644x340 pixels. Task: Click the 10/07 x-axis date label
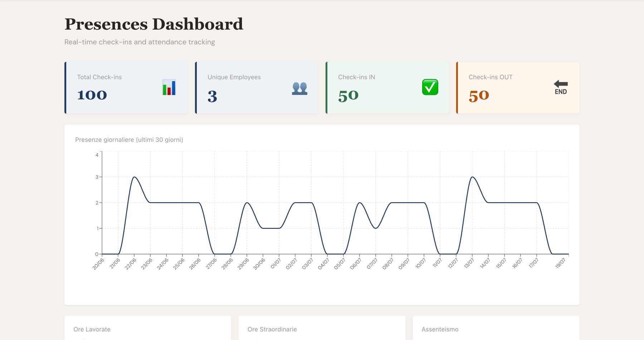point(420,264)
